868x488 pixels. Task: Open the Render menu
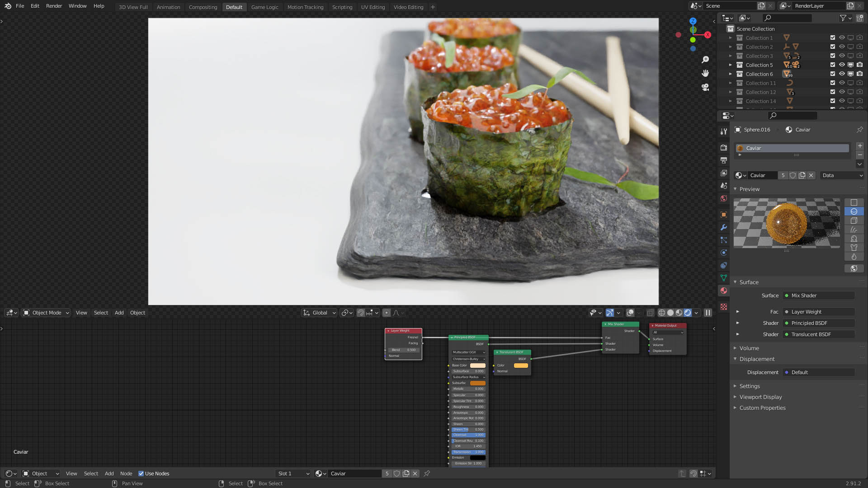tap(54, 6)
